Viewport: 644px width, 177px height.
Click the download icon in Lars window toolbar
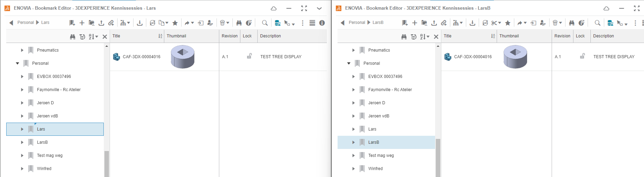click(140, 23)
